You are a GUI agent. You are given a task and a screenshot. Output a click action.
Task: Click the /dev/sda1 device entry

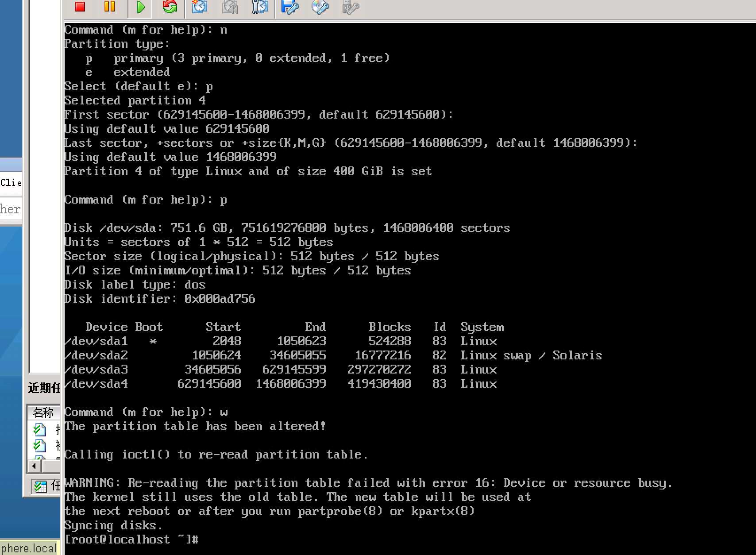tap(96, 341)
